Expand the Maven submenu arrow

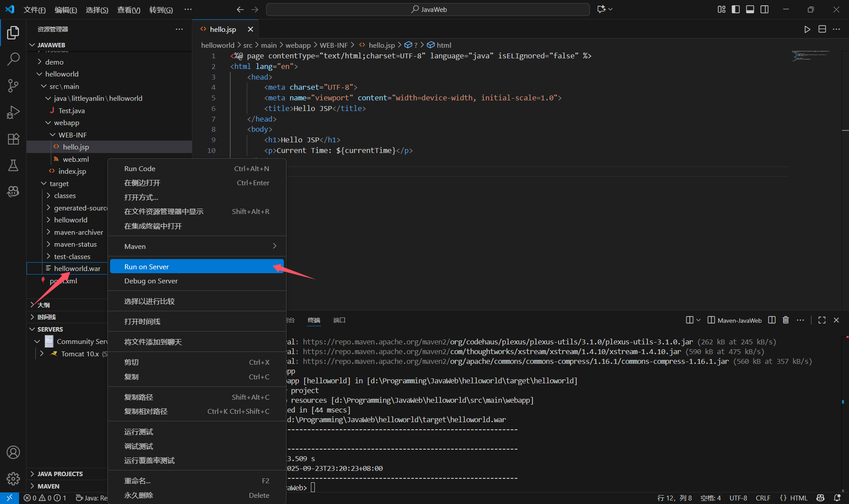[275, 246]
